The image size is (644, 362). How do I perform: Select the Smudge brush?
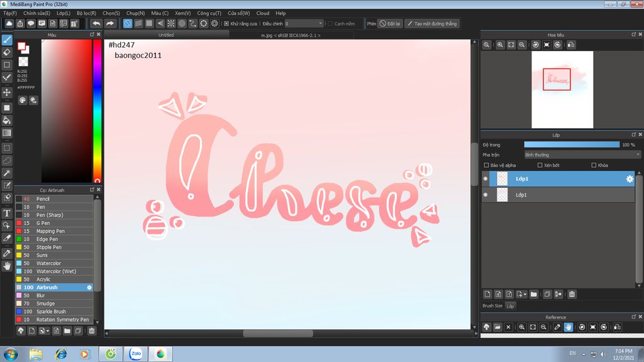tap(54, 304)
